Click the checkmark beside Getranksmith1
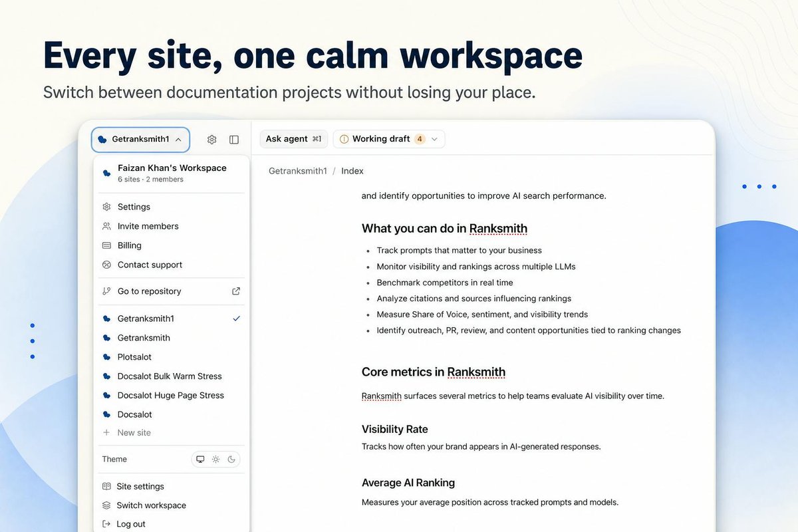Image resolution: width=798 pixels, height=532 pixels. (x=236, y=319)
